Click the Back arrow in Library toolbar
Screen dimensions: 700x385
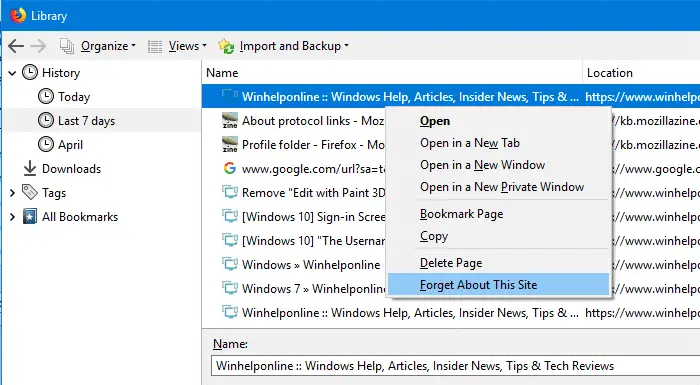[x=16, y=46]
